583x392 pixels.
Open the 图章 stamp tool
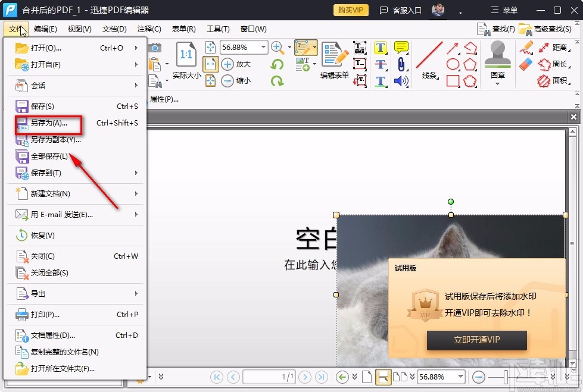(498, 60)
